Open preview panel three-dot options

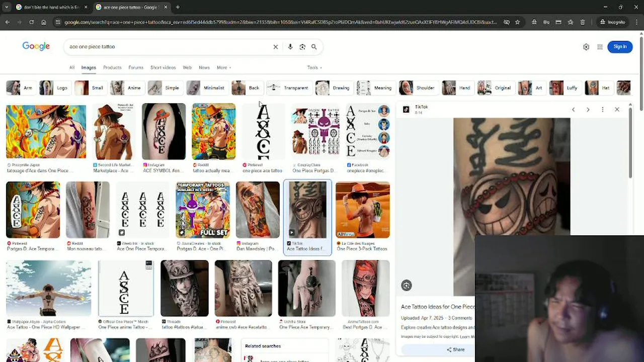[x=602, y=110]
